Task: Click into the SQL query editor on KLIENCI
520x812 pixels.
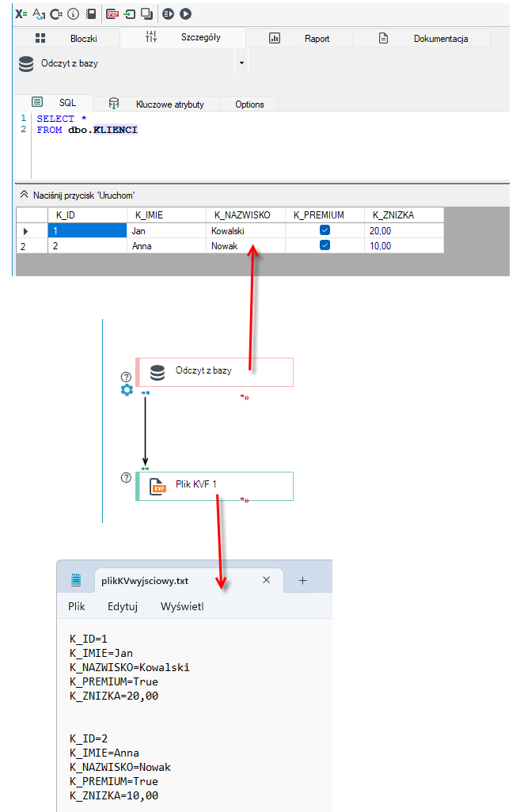Action: 115,130
